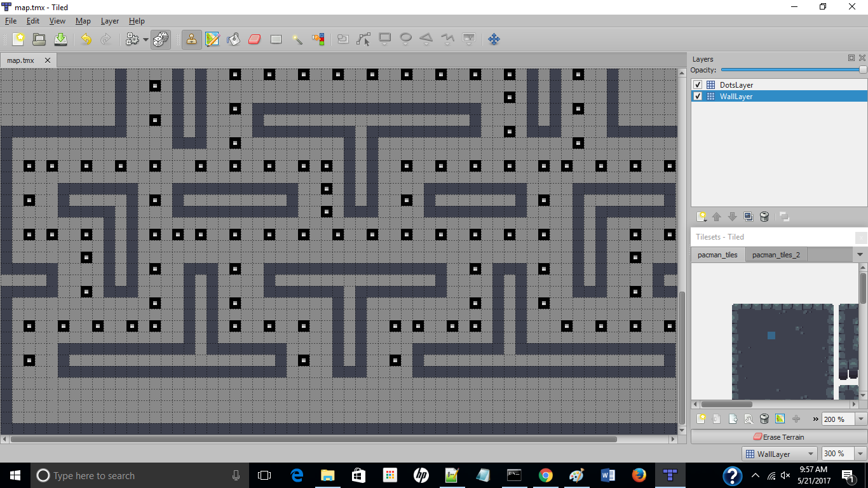Screen dimensions: 868x488
Task: Open the WallLayer current layer combo box
Action: point(780,454)
